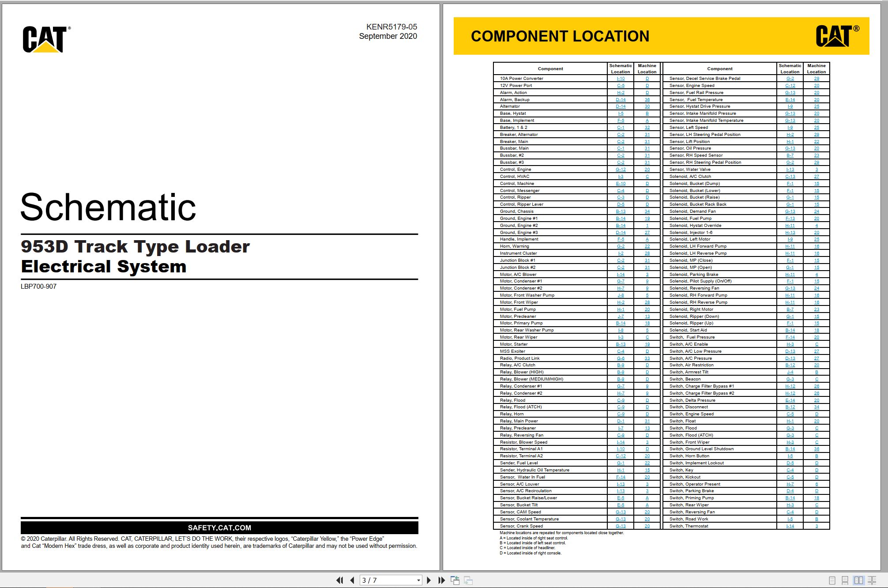Select the KENR5179-05 document number
The width and height of the screenshot is (888, 588).
[x=391, y=27]
